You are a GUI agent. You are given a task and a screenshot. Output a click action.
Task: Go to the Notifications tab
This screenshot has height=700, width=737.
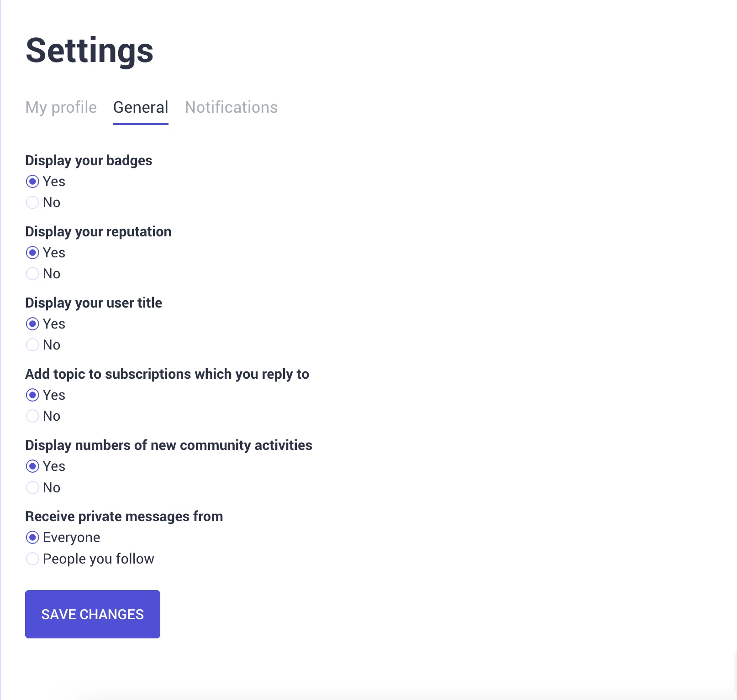point(231,107)
